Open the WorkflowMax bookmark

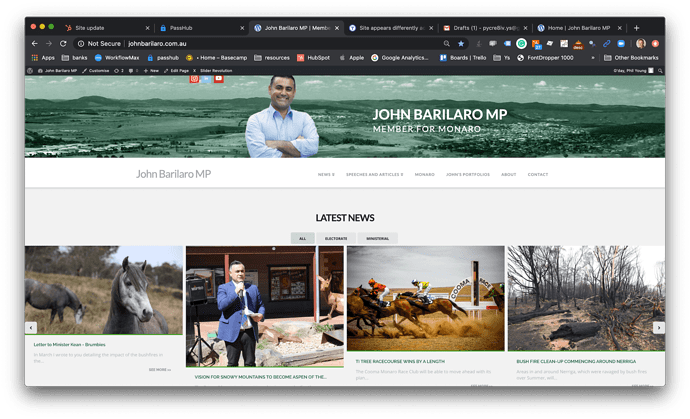click(117, 58)
